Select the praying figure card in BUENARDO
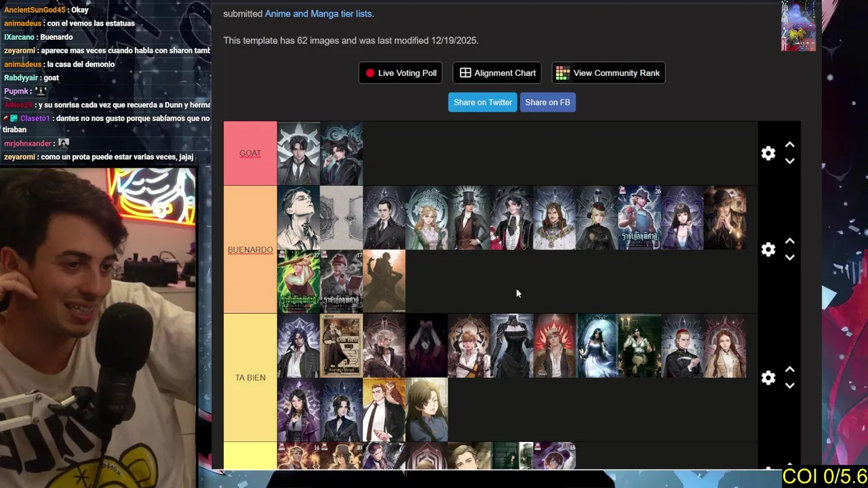Viewport: 868px width, 488px height. 725,218
